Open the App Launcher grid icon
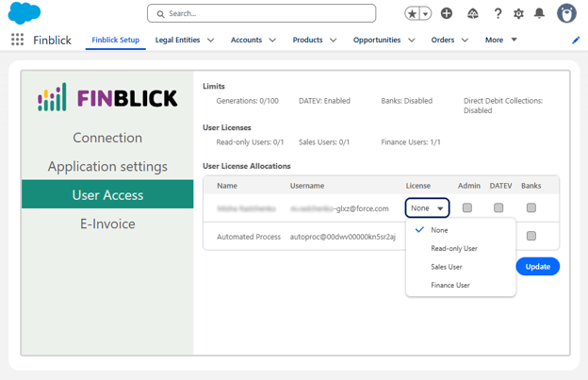The height and width of the screenshot is (380, 588). tap(17, 40)
